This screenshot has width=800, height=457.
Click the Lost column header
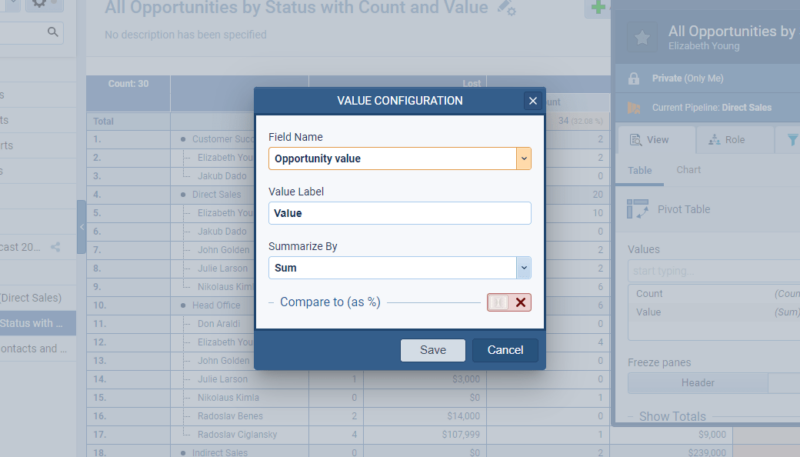coord(471,83)
